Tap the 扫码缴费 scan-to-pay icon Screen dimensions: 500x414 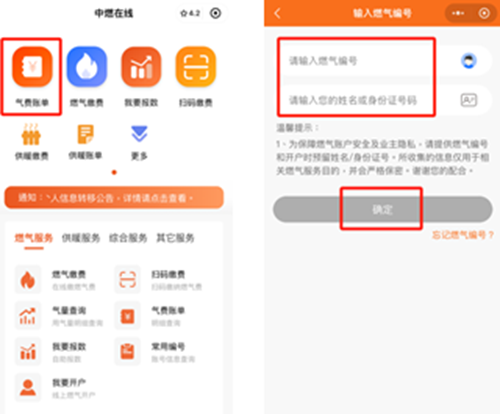point(196,67)
